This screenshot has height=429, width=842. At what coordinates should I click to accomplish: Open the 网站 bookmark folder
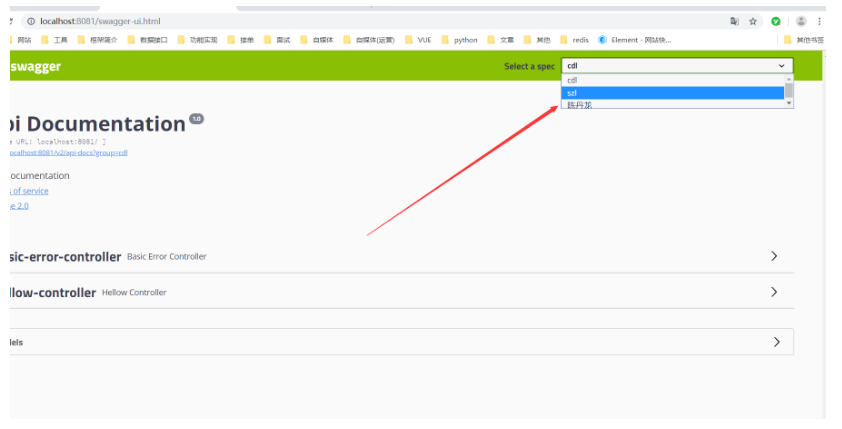point(20,40)
